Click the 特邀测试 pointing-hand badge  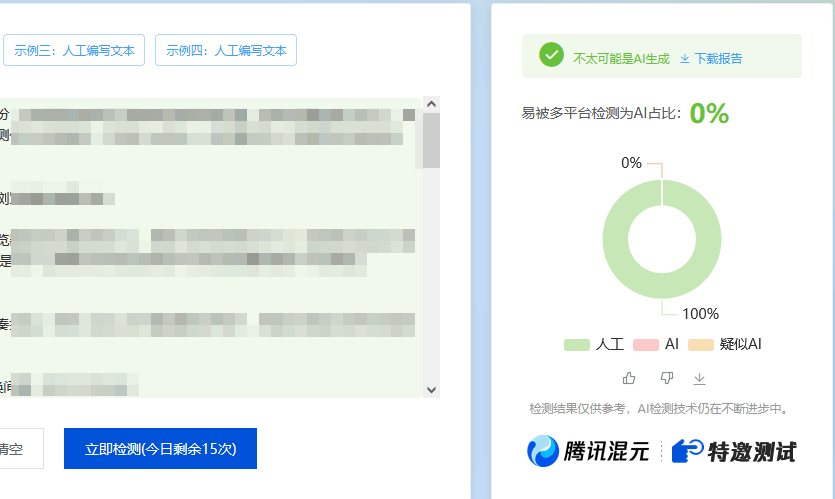click(x=734, y=451)
